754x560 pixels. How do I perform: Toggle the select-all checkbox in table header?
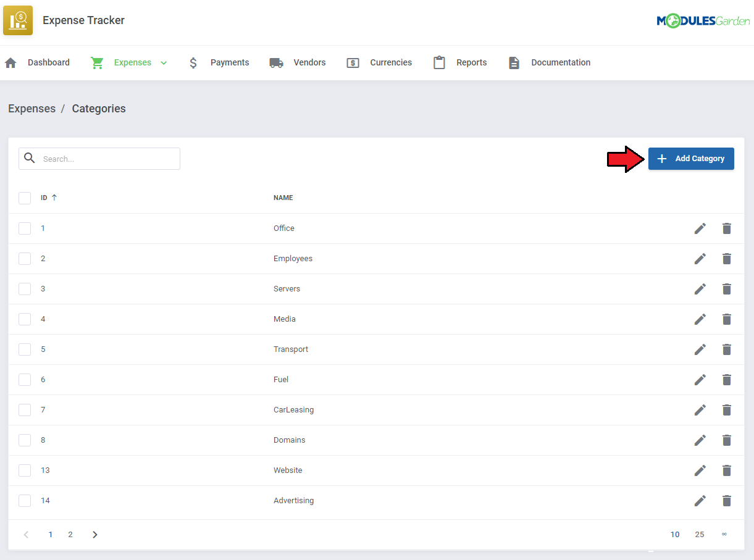click(x=25, y=198)
